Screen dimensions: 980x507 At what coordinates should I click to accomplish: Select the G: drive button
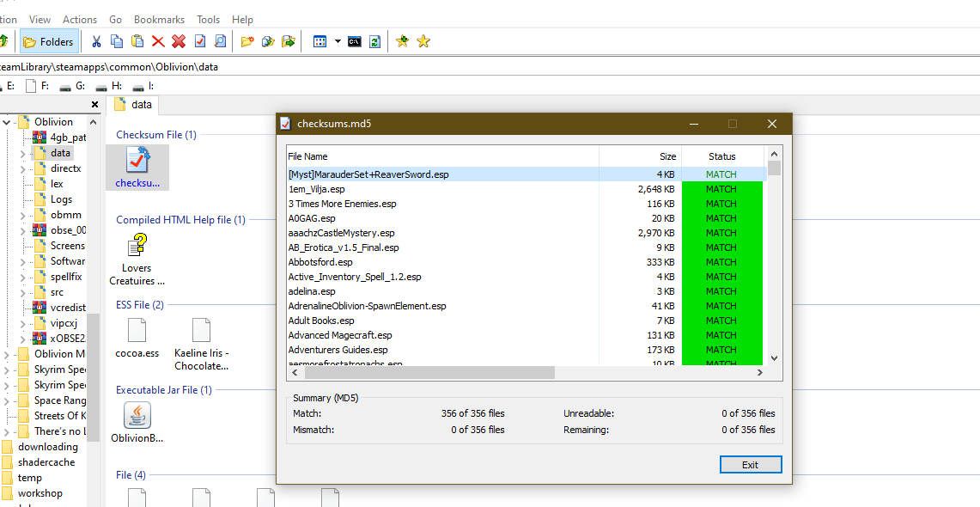coord(72,86)
